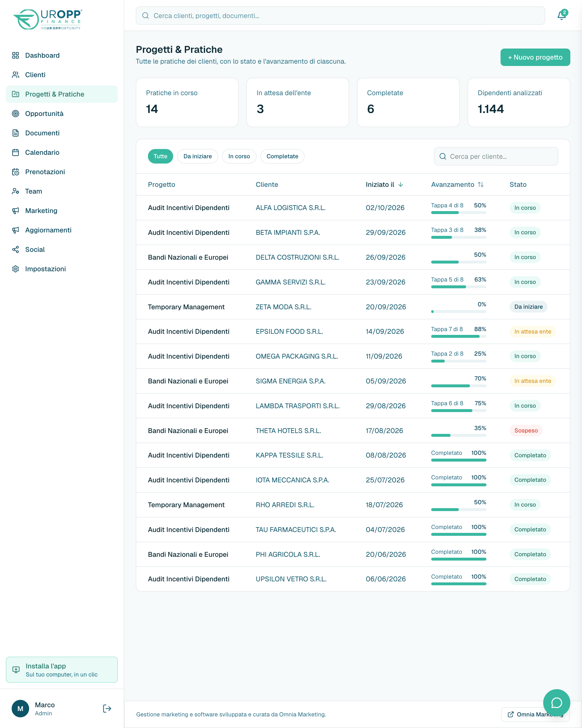
Task: Sort by the Avanzamento column arrows
Action: [x=481, y=184]
